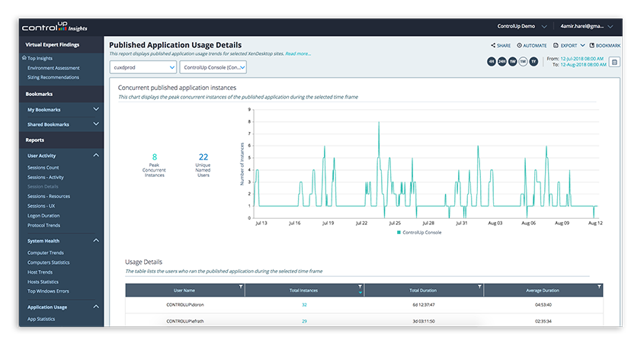Image resolution: width=644 pixels, height=344 pixels.
Task: Select the 1W time range
Action: pos(513,62)
